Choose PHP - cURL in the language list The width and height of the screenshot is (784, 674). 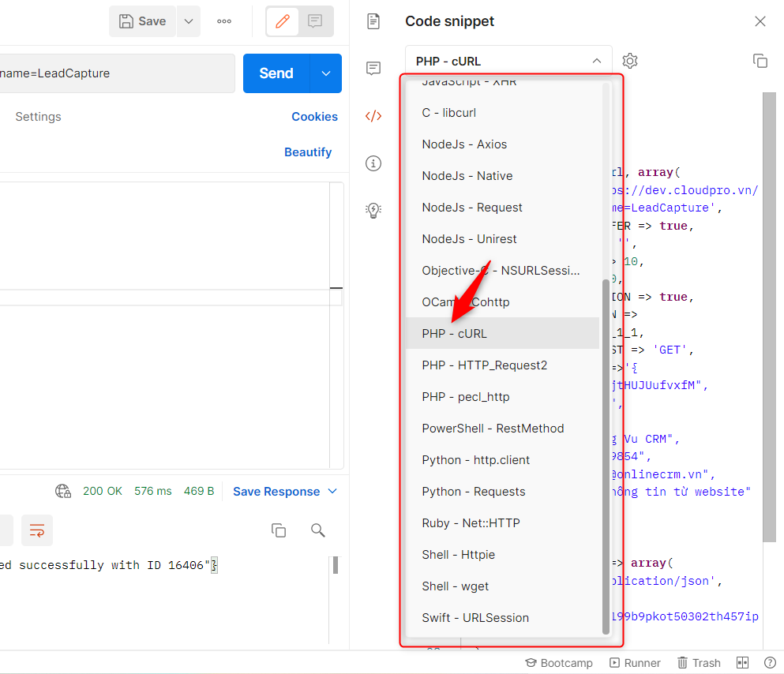coord(502,333)
